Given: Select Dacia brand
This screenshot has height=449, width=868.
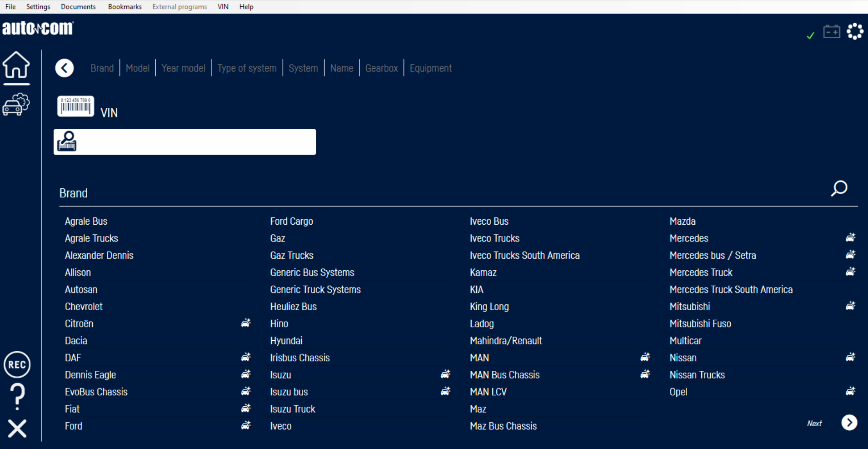Looking at the screenshot, I should 76,341.
